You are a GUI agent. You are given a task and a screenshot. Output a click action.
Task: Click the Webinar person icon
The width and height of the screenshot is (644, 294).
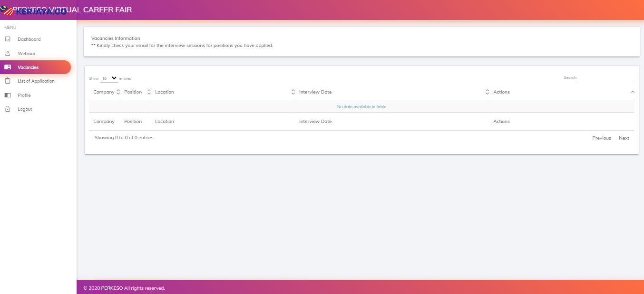[8, 54]
